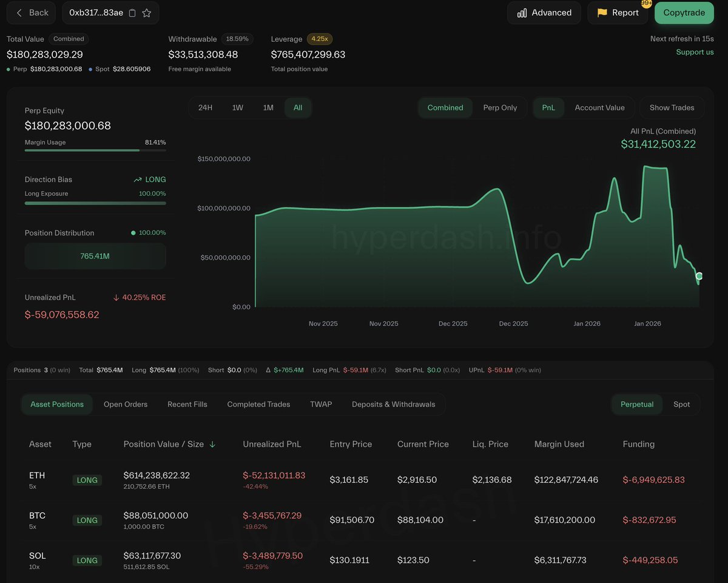Open the Open Orders tab
Viewport: 728px width, 583px height.
tap(126, 404)
